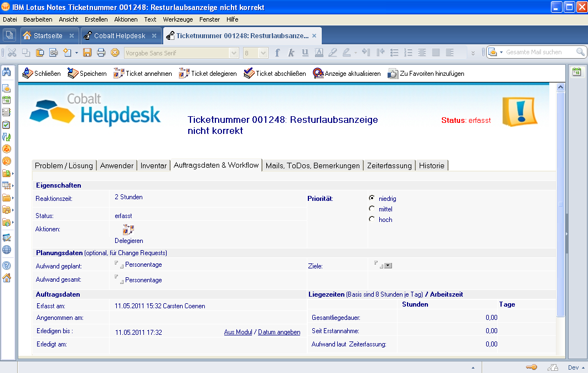Click the attachment link icon in toolbar
This screenshot has width=588, height=373.
point(54,53)
